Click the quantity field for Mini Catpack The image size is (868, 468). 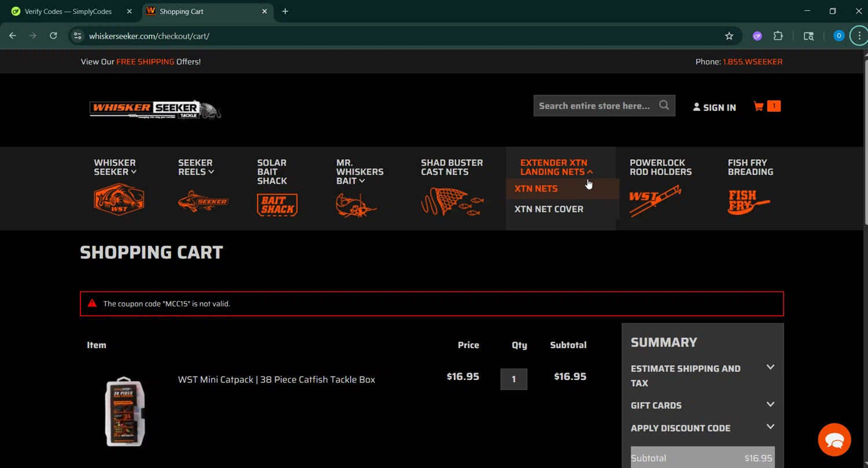click(x=513, y=379)
